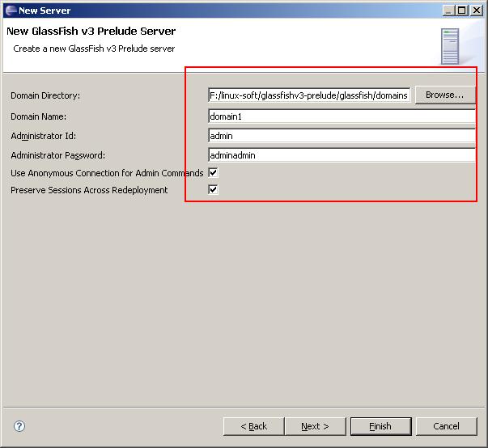
Task: Uncheck Use Anonymous Connection for Admin Commands
Action: pos(213,172)
